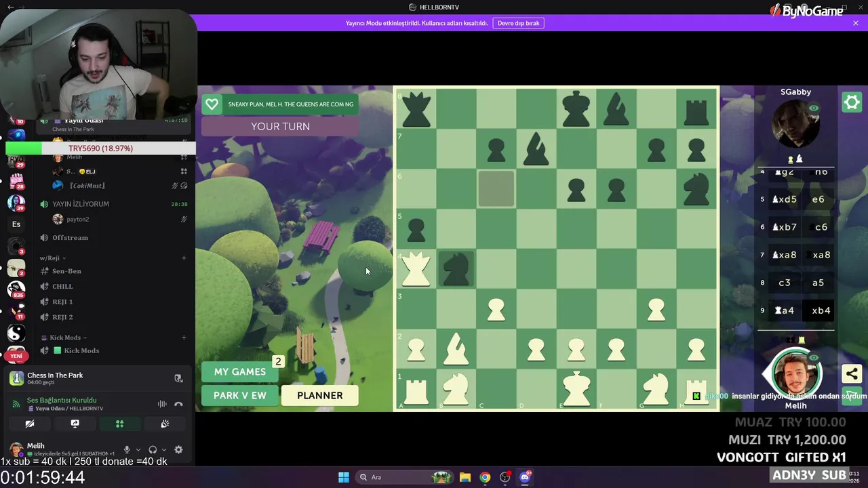868x488 pixels.
Task: Open Windows Start menu
Action: pyautogui.click(x=344, y=477)
